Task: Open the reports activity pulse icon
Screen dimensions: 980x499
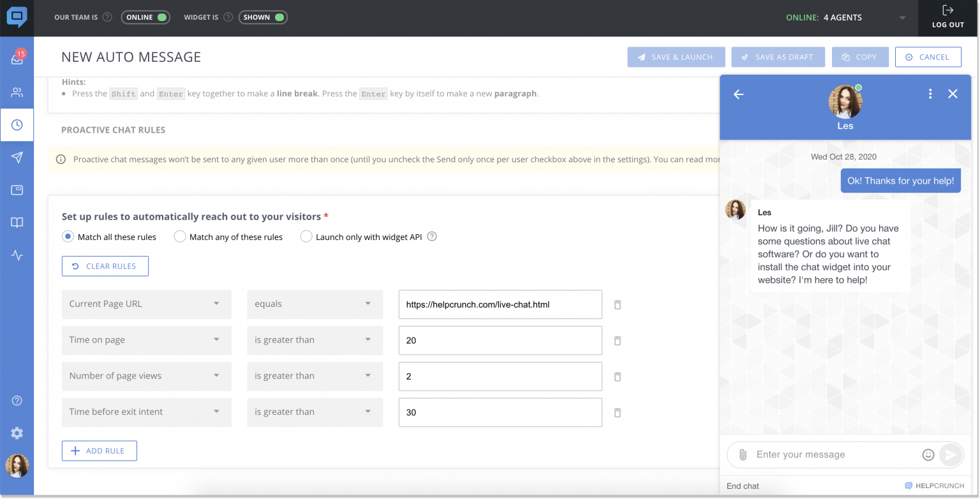Action: (17, 256)
